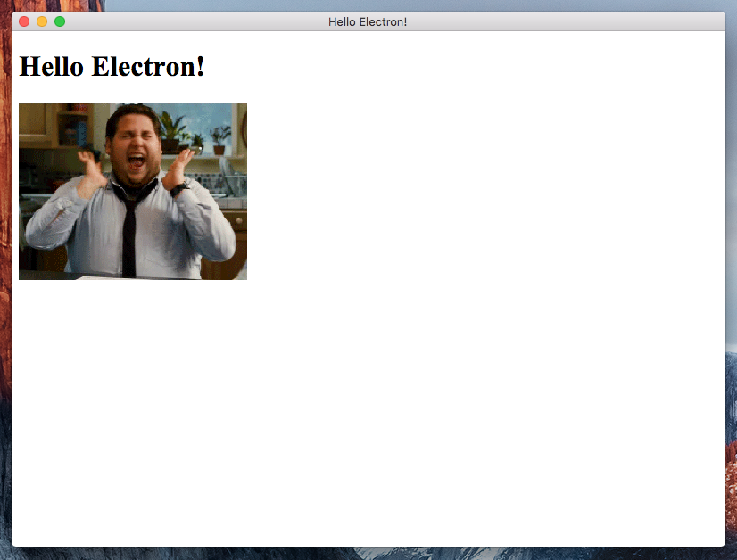The height and width of the screenshot is (560, 737).
Task: Minimize window with the yellow button
Action: pyautogui.click(x=42, y=21)
